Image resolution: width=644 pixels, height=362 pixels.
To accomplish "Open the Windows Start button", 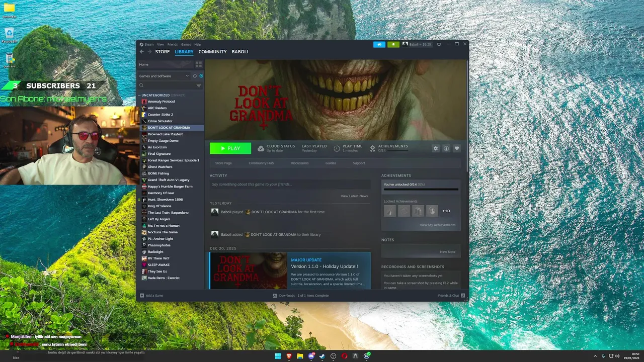I will (278, 356).
